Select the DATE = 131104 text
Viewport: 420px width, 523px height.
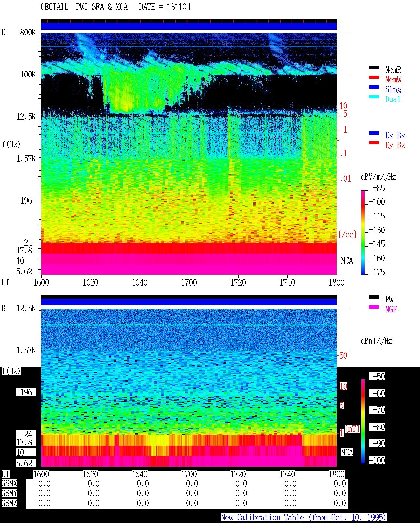point(165,7)
